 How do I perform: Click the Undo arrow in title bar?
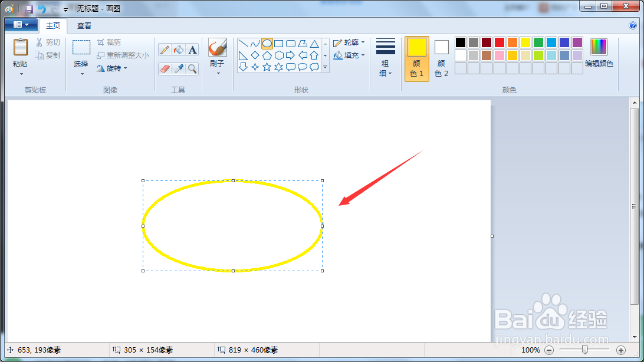coord(41,9)
